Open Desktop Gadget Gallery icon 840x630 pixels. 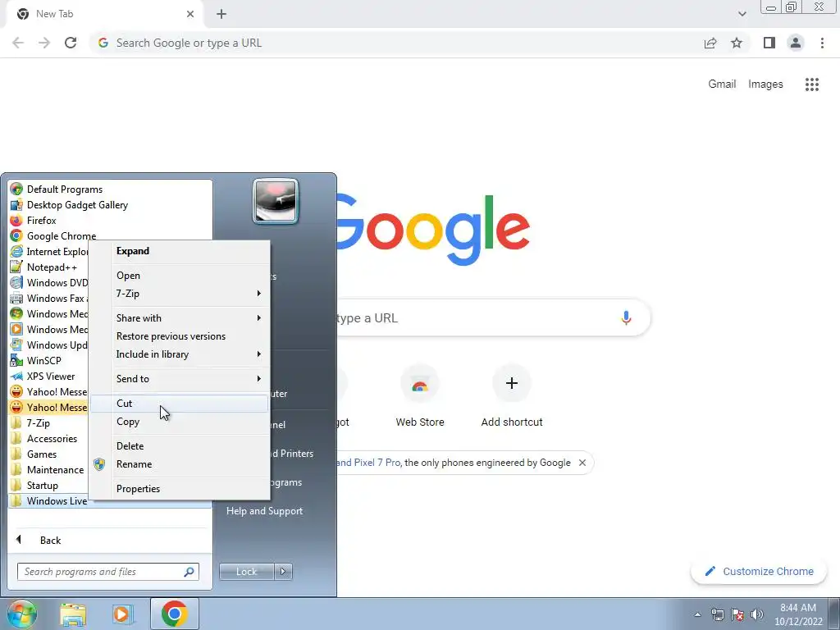[16, 204]
